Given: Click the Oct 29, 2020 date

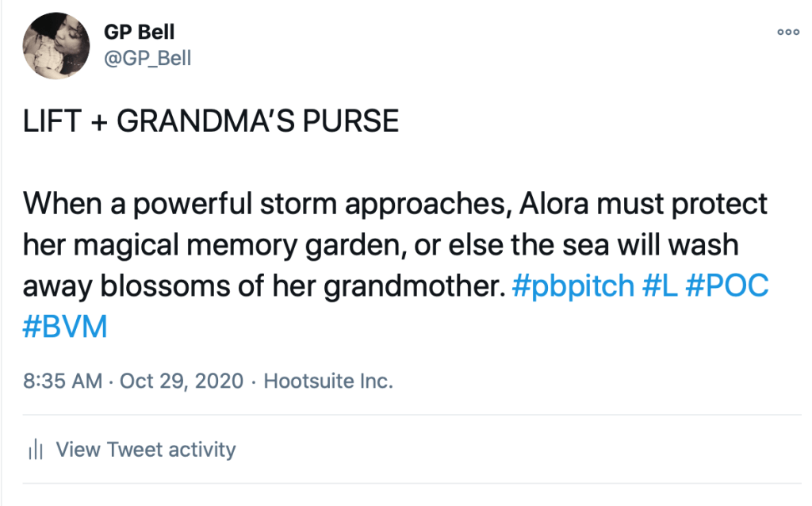Looking at the screenshot, I should click(x=182, y=381).
